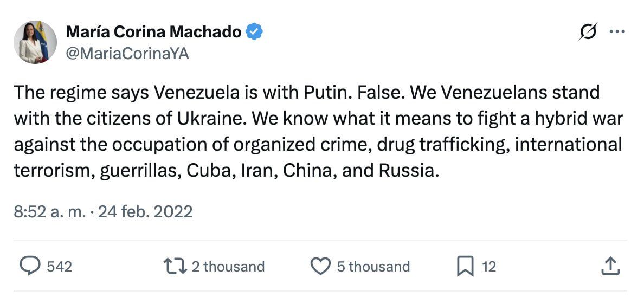Click the 5 thousand likes count

(x=373, y=267)
